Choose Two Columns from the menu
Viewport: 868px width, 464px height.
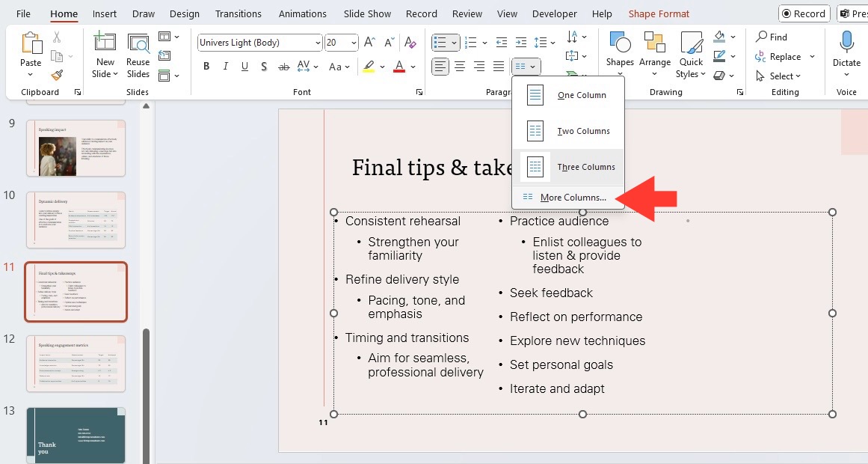(x=568, y=131)
